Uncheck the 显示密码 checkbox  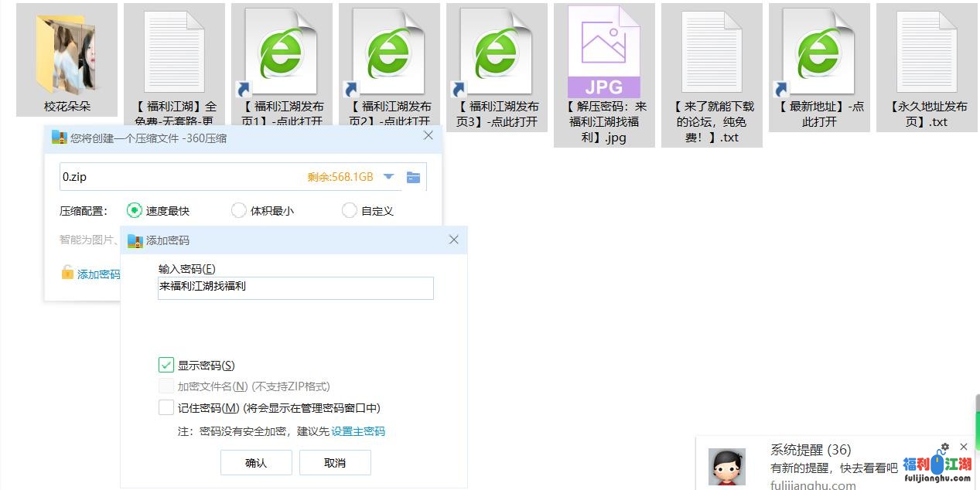click(166, 365)
